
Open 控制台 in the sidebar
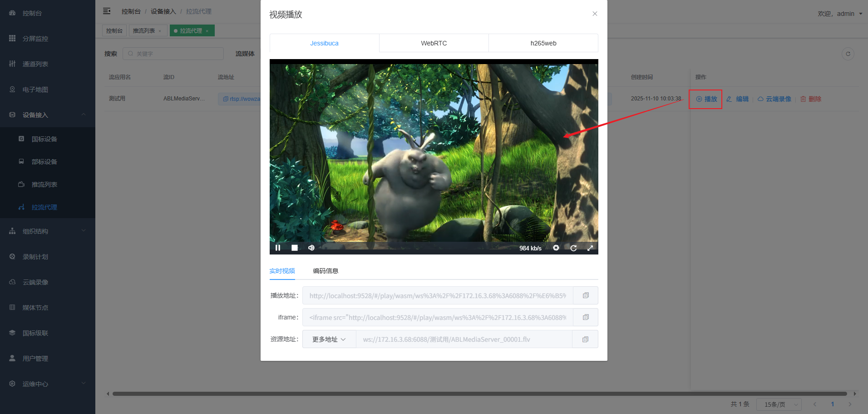[x=48, y=13]
